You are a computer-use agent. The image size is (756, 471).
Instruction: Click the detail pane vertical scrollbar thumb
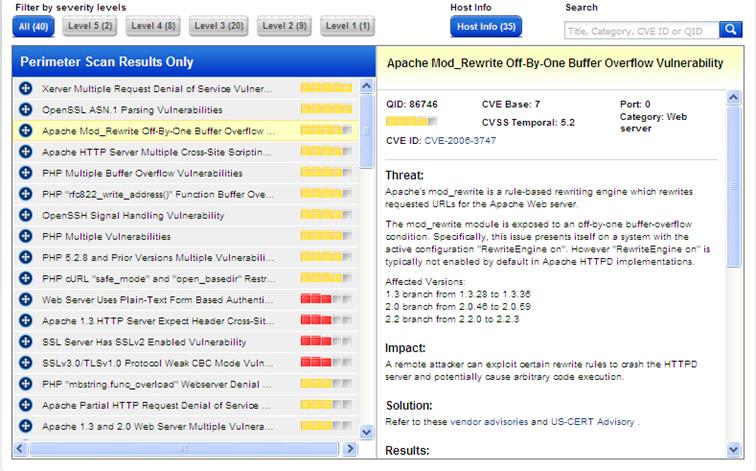(x=733, y=186)
